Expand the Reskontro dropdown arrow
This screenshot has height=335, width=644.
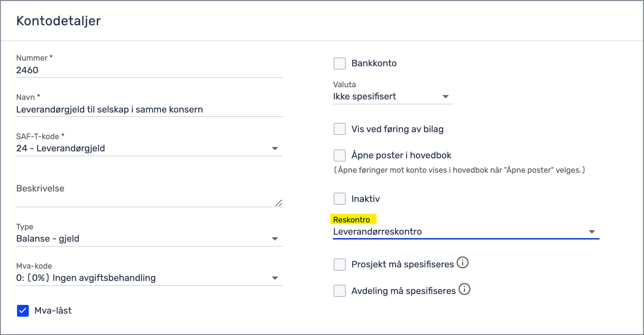[592, 232]
